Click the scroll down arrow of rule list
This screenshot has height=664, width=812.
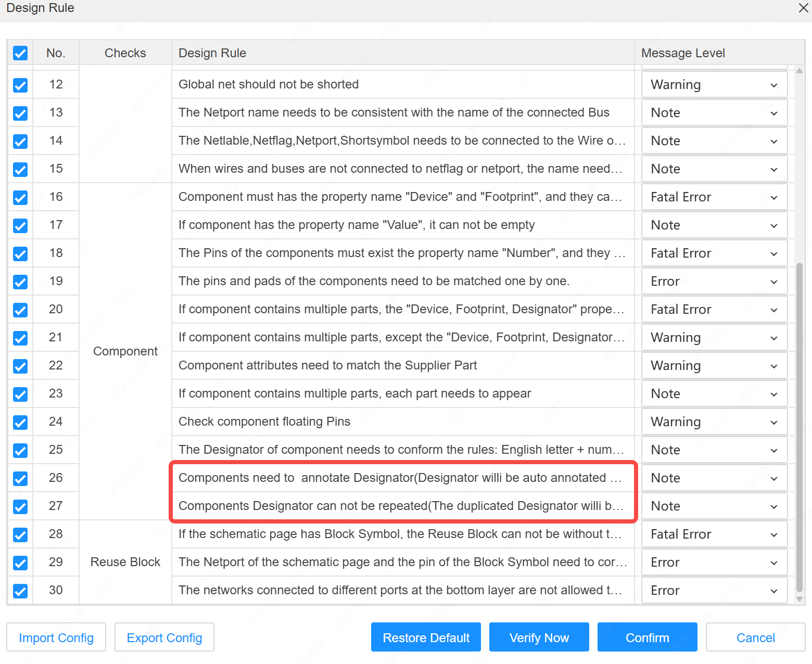[x=800, y=599]
